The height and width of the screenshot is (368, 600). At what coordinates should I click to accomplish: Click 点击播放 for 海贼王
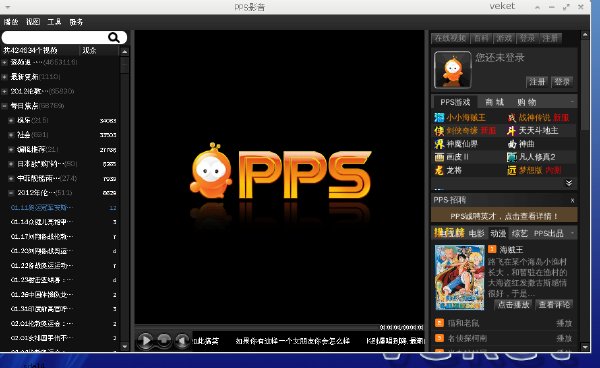(514, 304)
